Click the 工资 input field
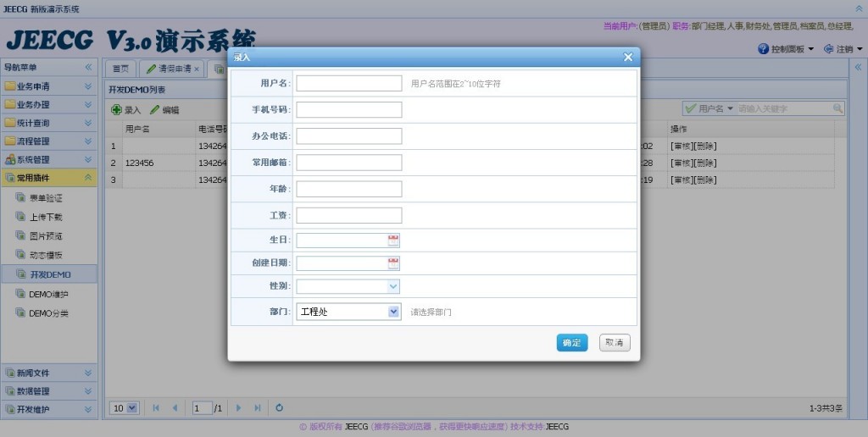The image size is (868, 437). (348, 216)
